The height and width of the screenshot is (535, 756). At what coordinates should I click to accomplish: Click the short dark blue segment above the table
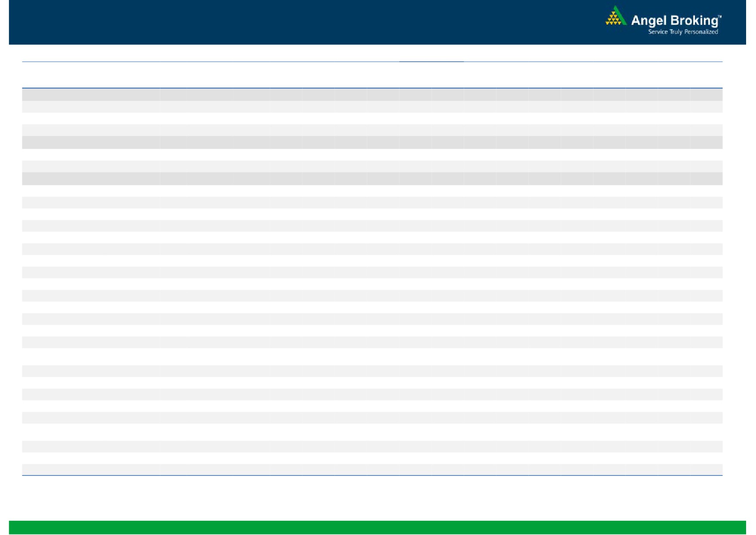(431, 62)
